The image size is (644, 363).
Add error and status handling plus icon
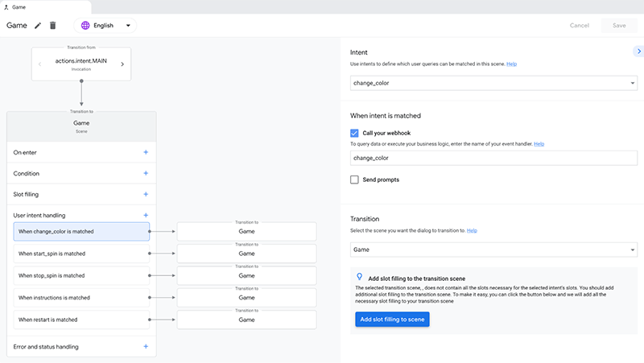(146, 347)
